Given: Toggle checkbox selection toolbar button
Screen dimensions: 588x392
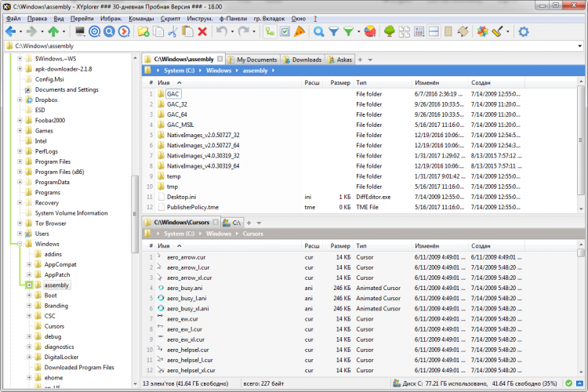Looking at the screenshot, I should click(285, 31).
